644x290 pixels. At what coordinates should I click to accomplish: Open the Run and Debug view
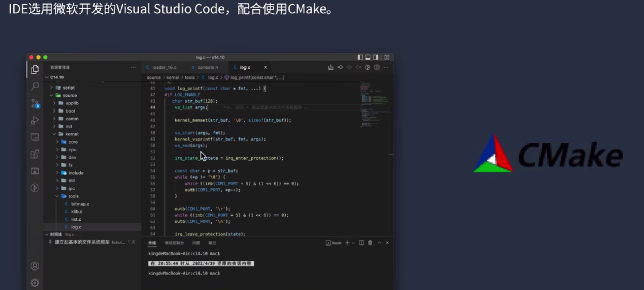click(x=35, y=120)
